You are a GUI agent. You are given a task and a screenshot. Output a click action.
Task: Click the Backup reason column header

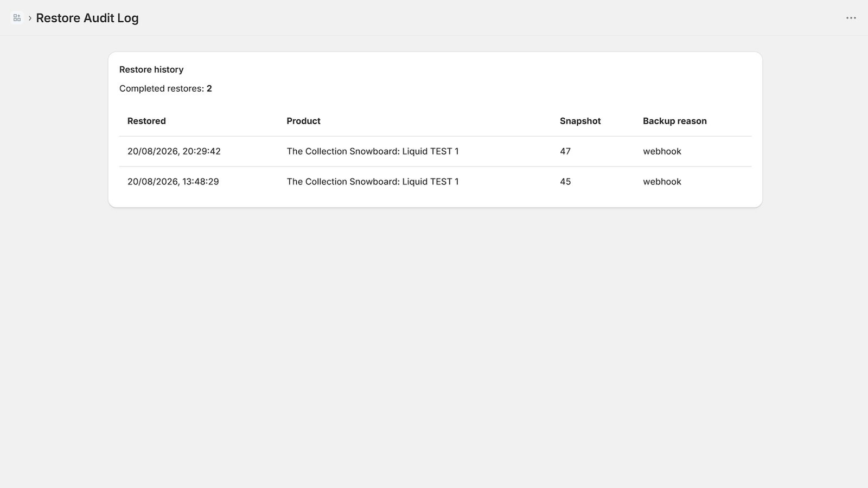click(x=674, y=121)
